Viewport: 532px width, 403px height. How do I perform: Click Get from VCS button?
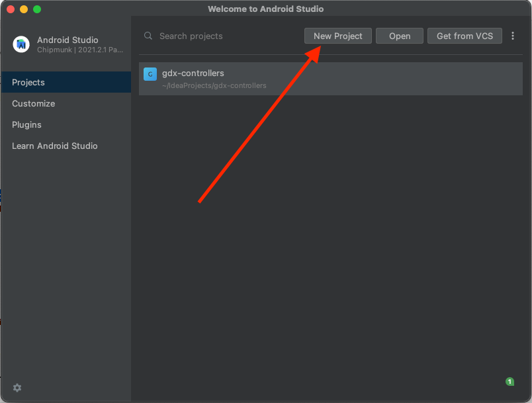pyautogui.click(x=465, y=36)
